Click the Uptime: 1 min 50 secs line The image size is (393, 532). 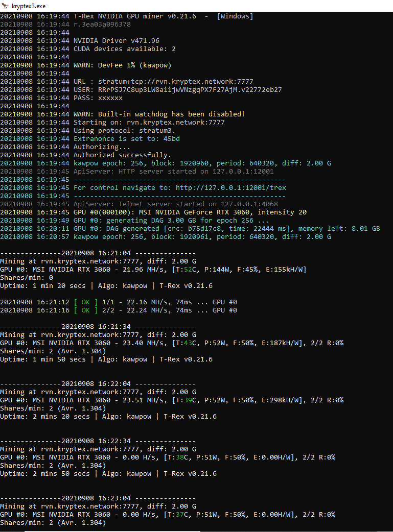106,359
